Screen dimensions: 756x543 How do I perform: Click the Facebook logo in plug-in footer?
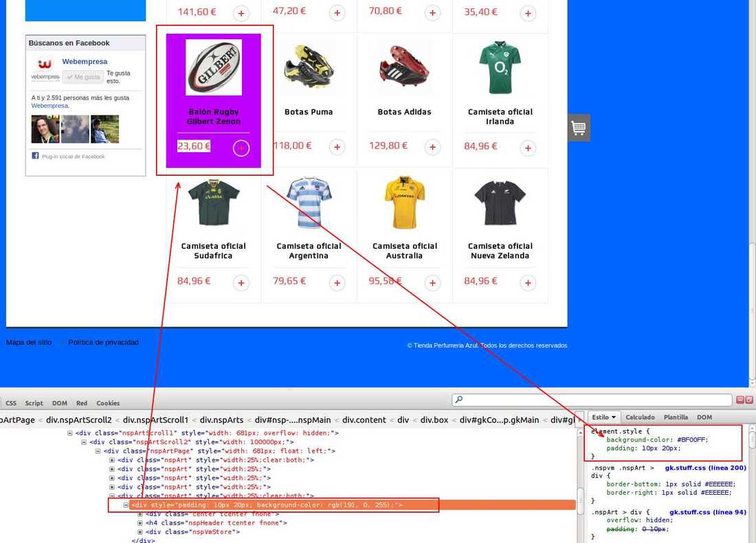click(x=35, y=155)
